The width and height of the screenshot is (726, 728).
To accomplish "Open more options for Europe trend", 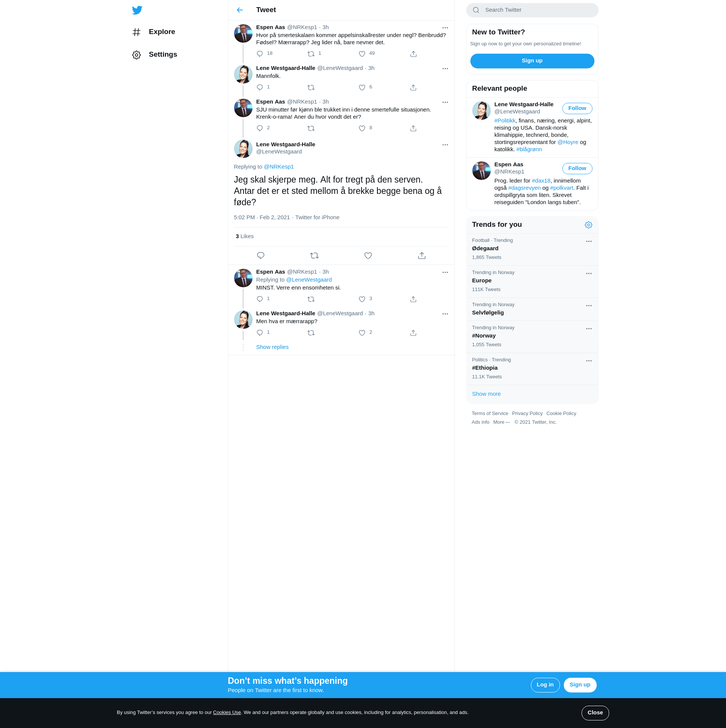I will [x=588, y=273].
